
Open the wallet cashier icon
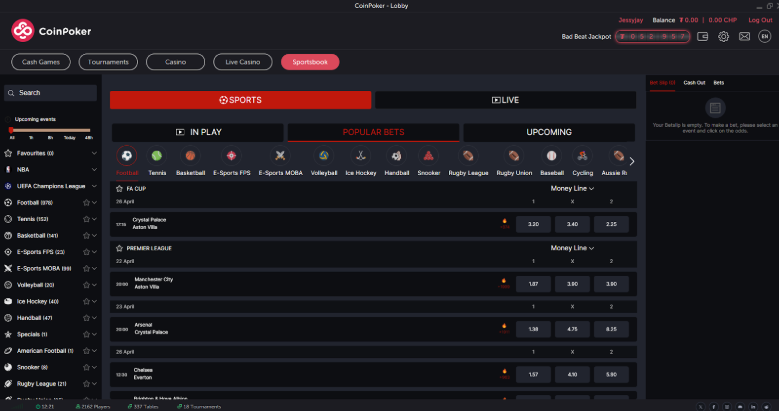click(x=702, y=36)
